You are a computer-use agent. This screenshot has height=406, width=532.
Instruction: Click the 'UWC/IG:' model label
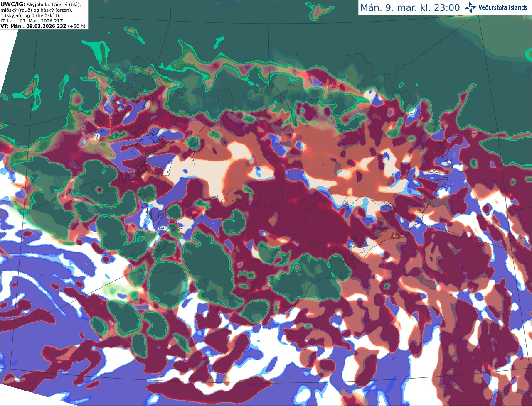click(13, 4)
